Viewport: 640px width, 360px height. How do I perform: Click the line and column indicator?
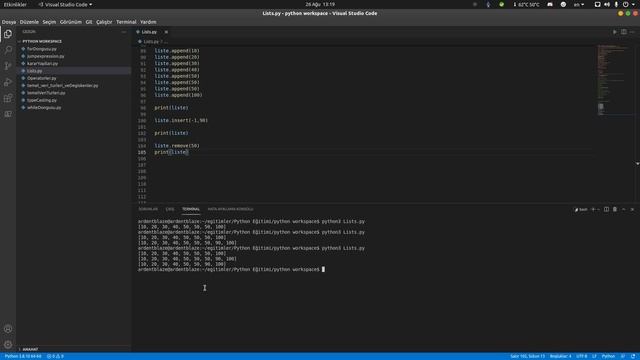tap(527, 356)
